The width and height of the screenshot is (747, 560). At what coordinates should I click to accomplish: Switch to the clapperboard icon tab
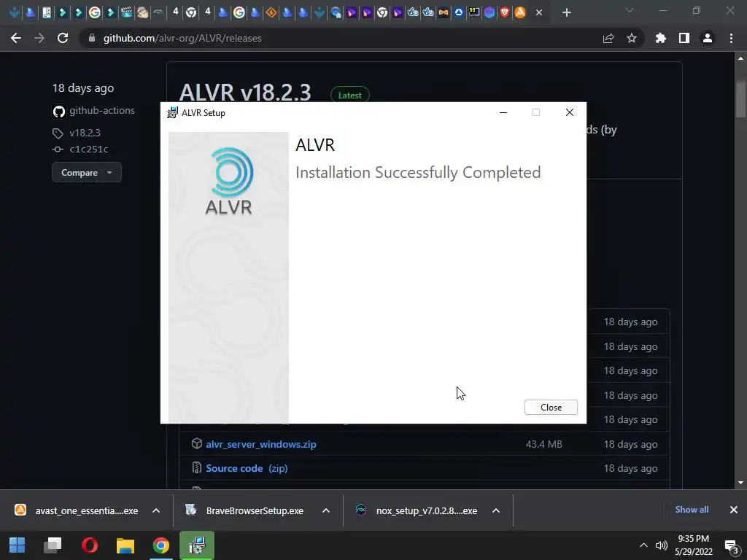pyautogui.click(x=127, y=13)
